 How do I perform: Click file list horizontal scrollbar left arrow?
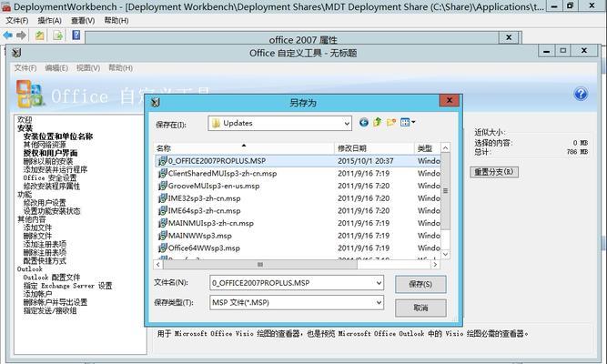pos(158,265)
